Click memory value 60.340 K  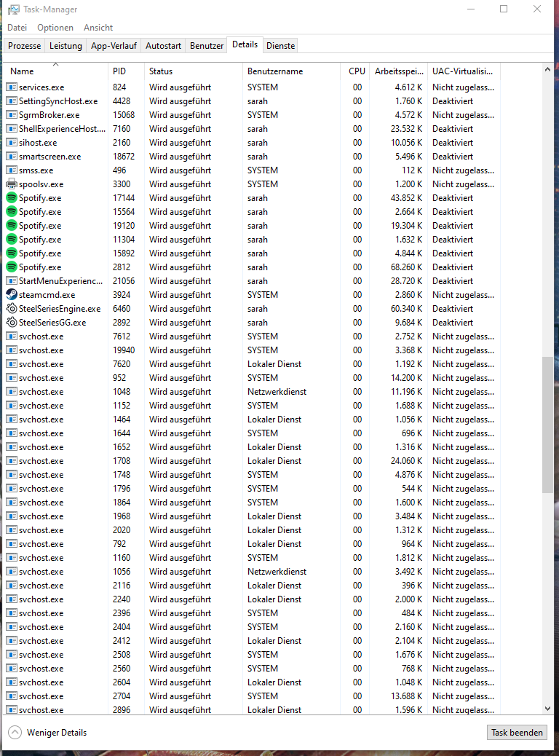[406, 309]
